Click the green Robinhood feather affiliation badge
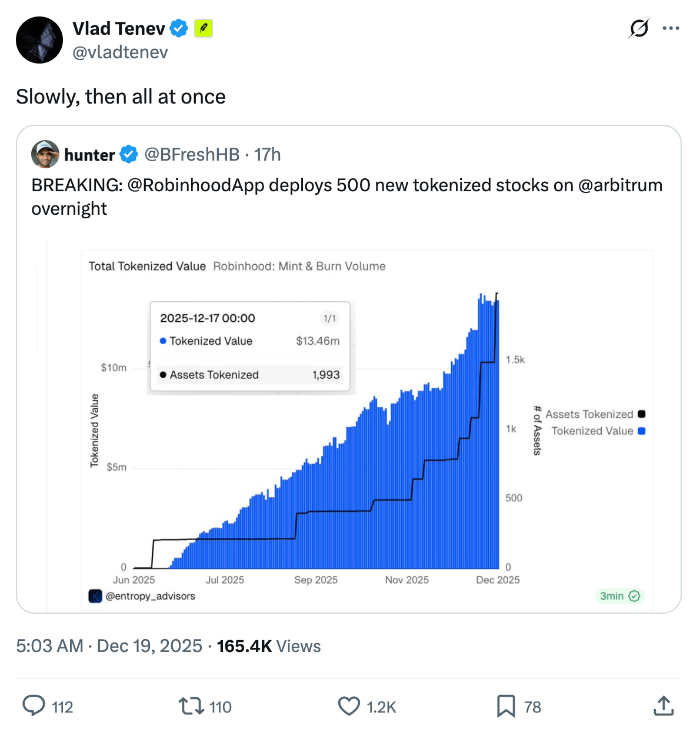700x732 pixels. [204, 28]
